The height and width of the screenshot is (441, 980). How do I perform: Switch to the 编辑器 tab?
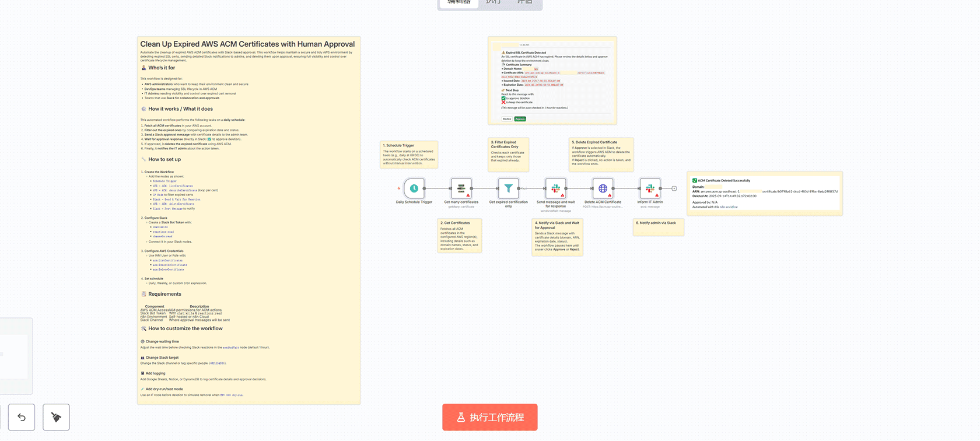tap(459, 2)
